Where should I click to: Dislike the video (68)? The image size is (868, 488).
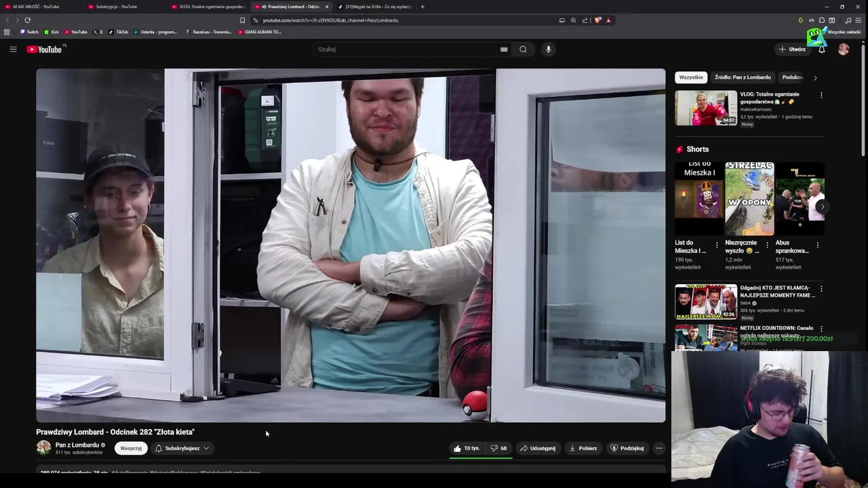pyautogui.click(x=499, y=448)
